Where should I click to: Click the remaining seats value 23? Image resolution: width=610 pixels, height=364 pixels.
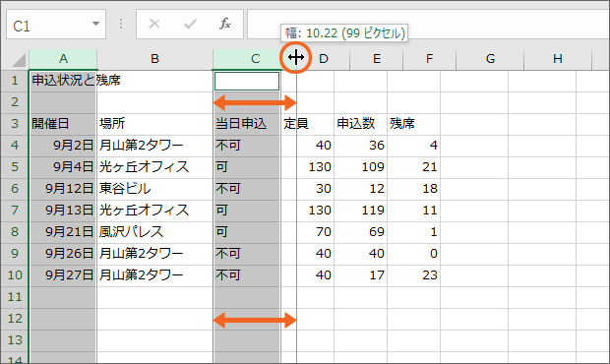pos(413,275)
